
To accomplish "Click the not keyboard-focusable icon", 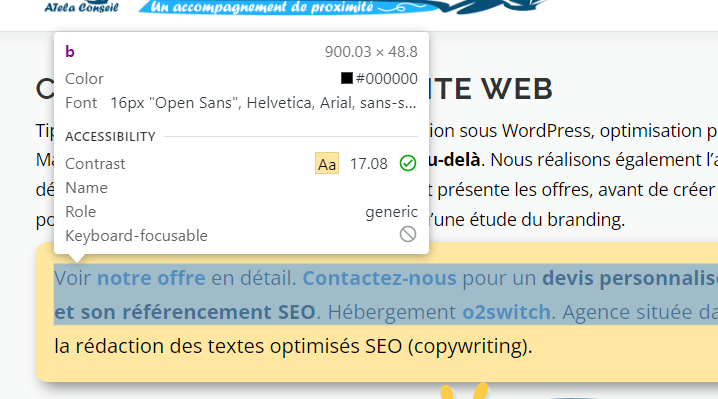I will click(408, 234).
